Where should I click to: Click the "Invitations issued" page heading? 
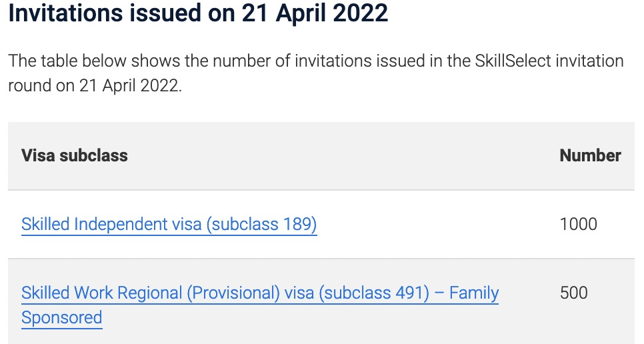click(x=197, y=13)
